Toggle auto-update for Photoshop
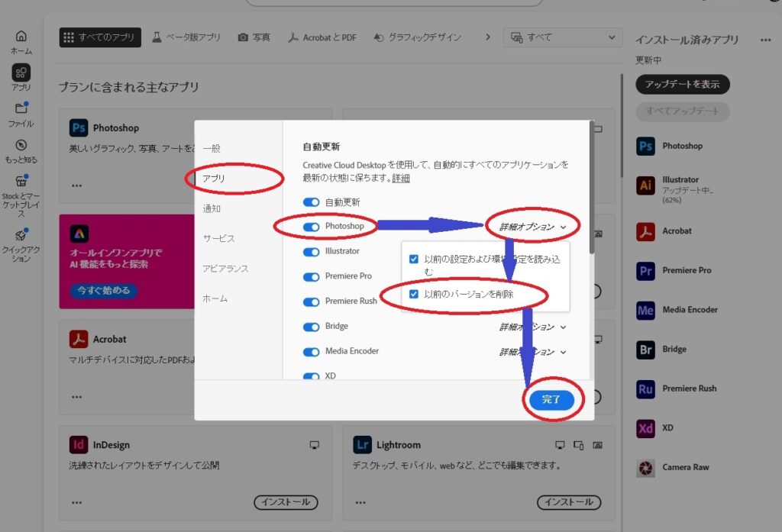 pos(312,227)
